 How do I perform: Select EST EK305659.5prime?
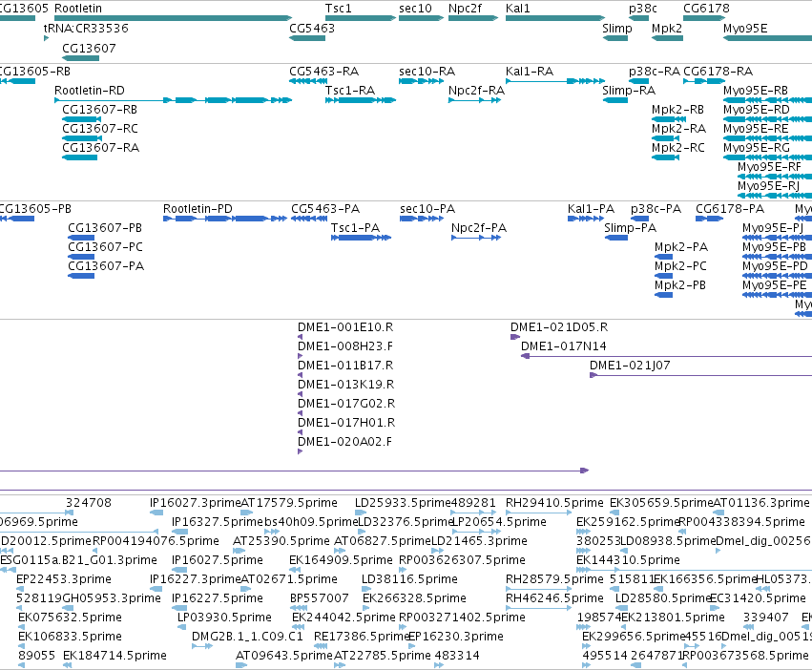pyautogui.click(x=661, y=503)
